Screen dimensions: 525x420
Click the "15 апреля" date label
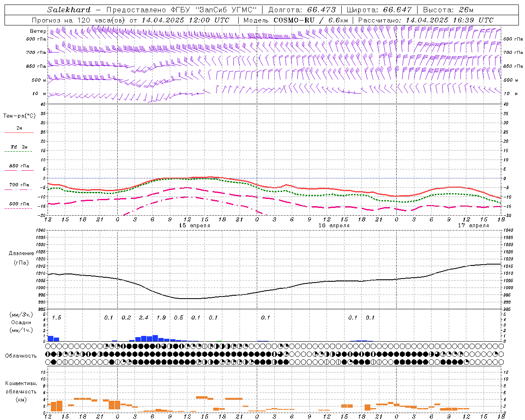[x=194, y=226]
